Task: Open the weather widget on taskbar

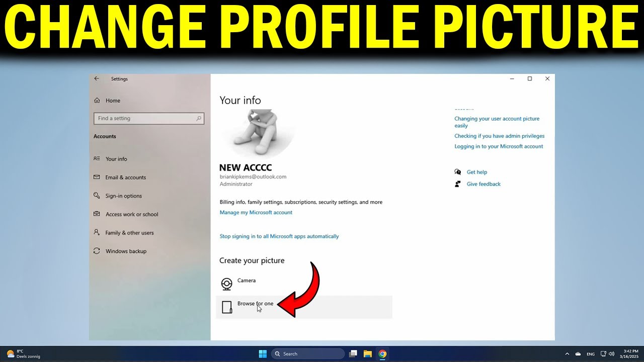Action: point(23,354)
